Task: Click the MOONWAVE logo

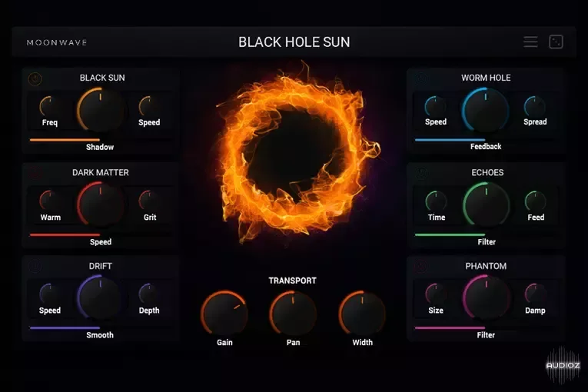Action: click(x=57, y=42)
